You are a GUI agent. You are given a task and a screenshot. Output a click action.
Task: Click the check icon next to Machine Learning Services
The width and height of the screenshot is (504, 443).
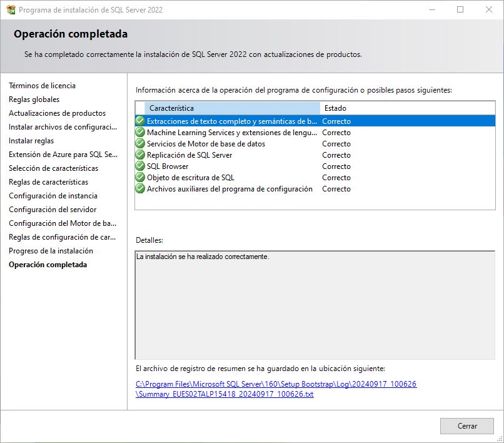click(x=139, y=132)
